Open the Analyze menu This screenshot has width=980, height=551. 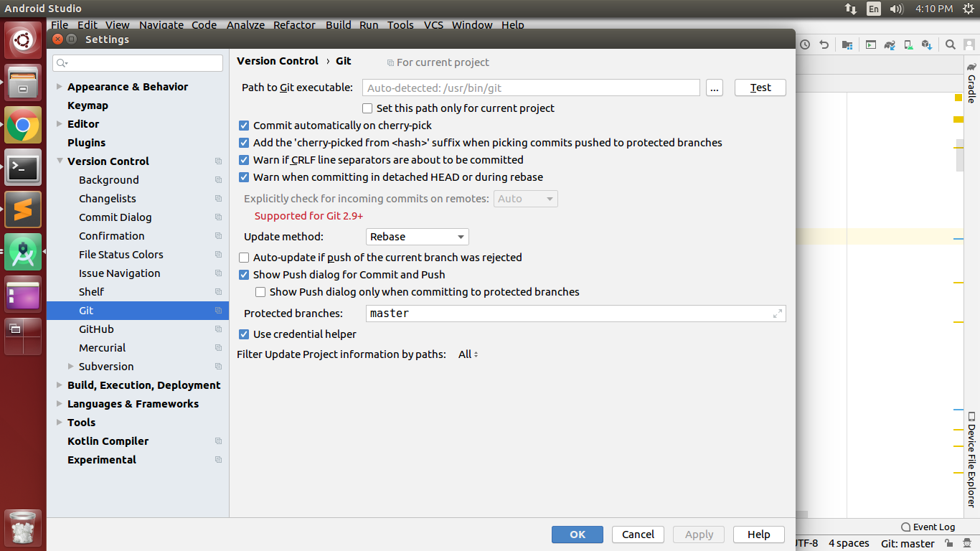click(x=245, y=25)
